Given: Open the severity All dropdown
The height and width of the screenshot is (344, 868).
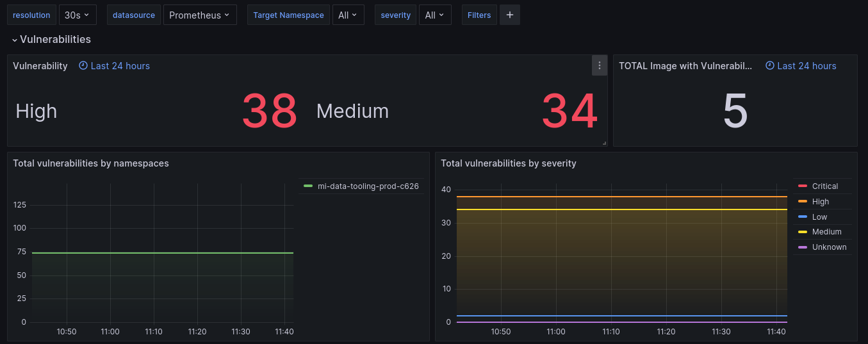Looking at the screenshot, I should click(435, 15).
